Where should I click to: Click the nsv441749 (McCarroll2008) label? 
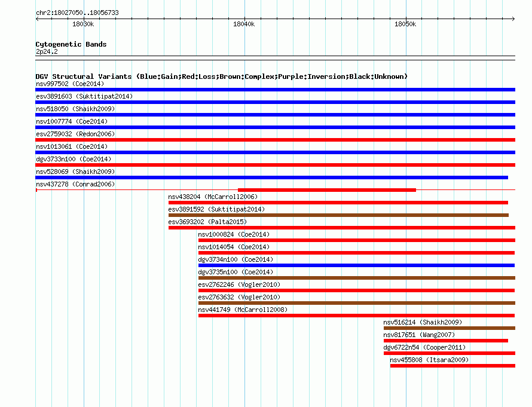coord(243,310)
